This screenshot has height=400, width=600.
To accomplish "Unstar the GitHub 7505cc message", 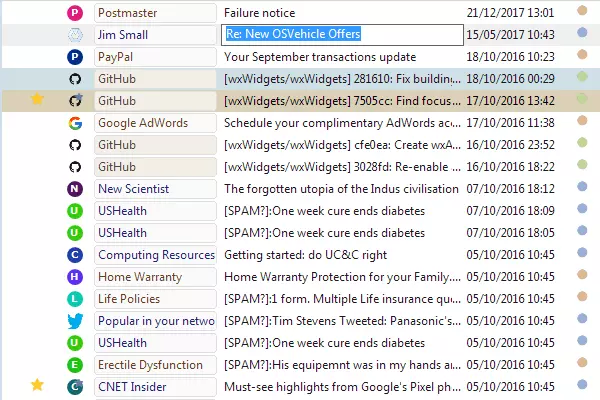I will click(x=38, y=100).
